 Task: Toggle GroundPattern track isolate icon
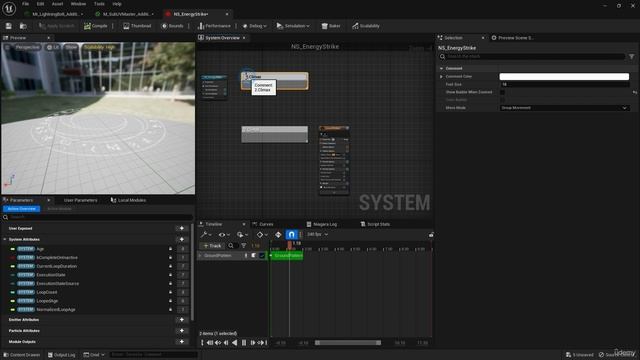coord(253,256)
